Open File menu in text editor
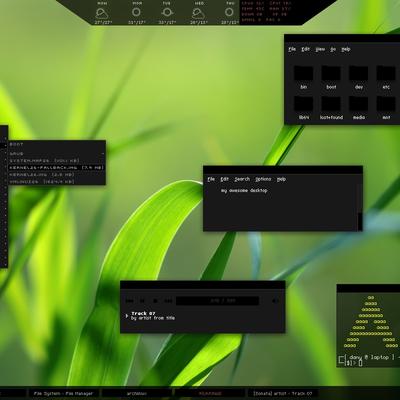 pyautogui.click(x=211, y=179)
